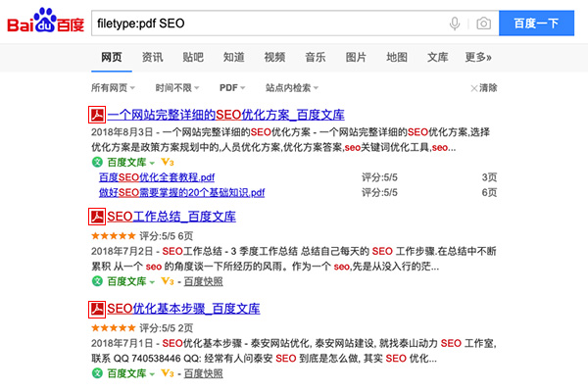Switch to the 地图 tab
The height and width of the screenshot is (392, 588).
(397, 57)
